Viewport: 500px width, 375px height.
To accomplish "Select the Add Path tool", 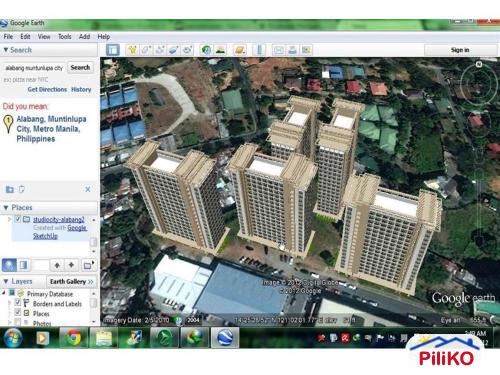I will coord(160,50).
